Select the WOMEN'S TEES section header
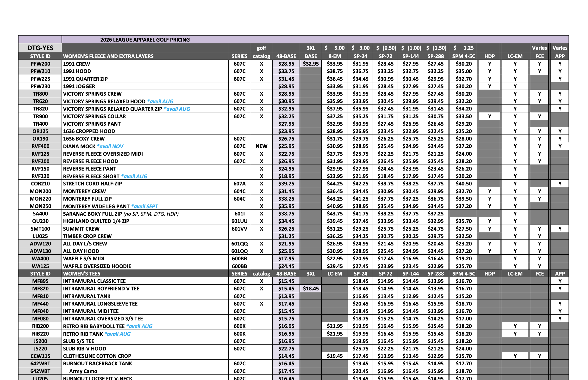Viewport: 588px width, 380px height. click(81, 273)
